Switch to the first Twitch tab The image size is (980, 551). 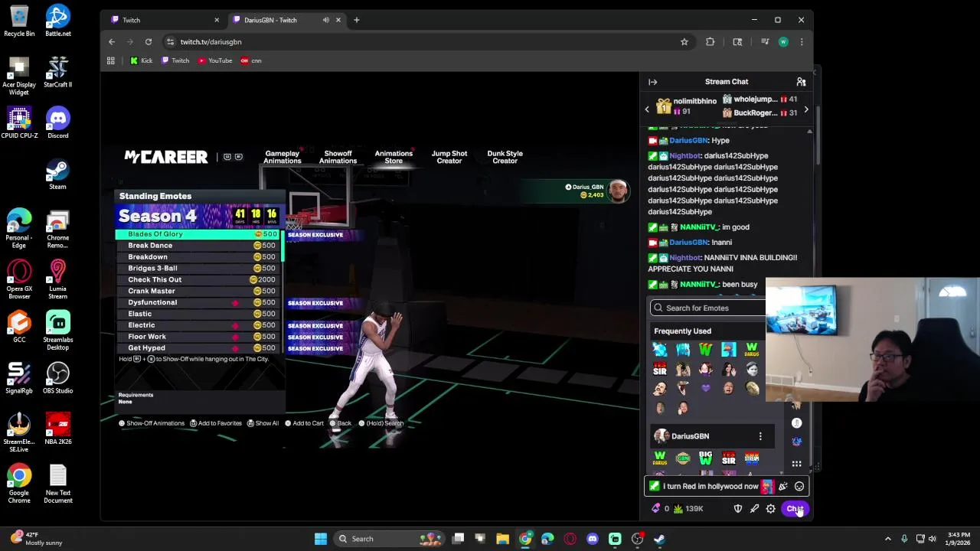pos(165,20)
